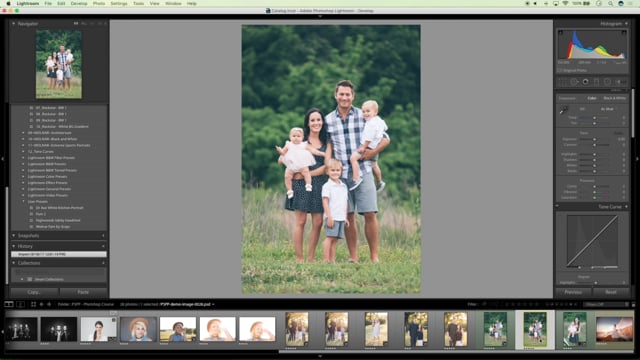Toggle the Tone Curve panel on/off switch
Image resolution: width=640 pixels, height=360 pixels.
point(557,206)
